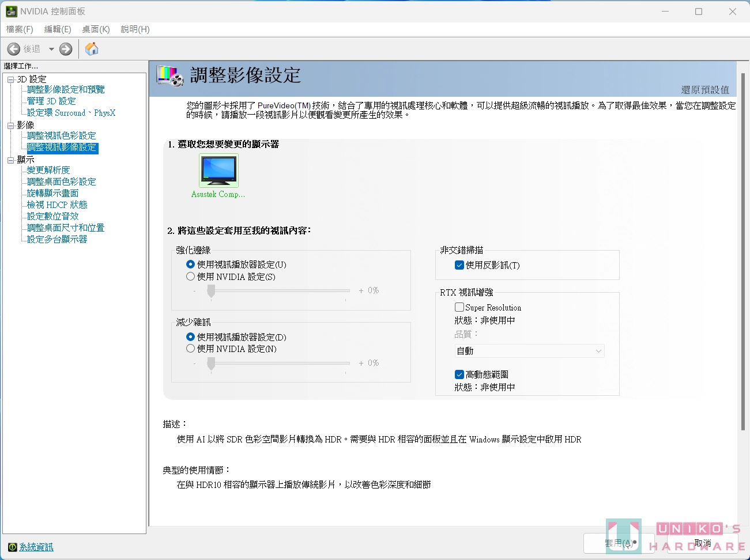
Task: Click the 取消 button
Action: pyautogui.click(x=703, y=543)
